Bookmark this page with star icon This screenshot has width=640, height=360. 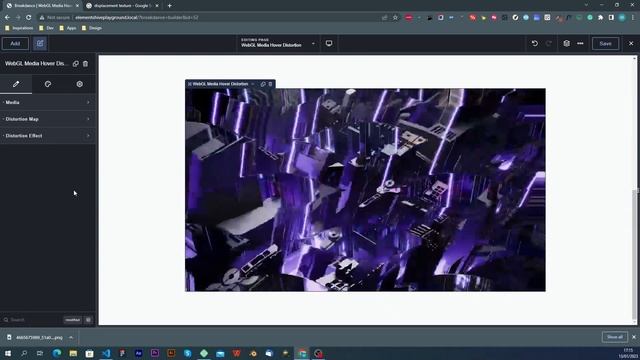pyautogui.click(x=395, y=18)
